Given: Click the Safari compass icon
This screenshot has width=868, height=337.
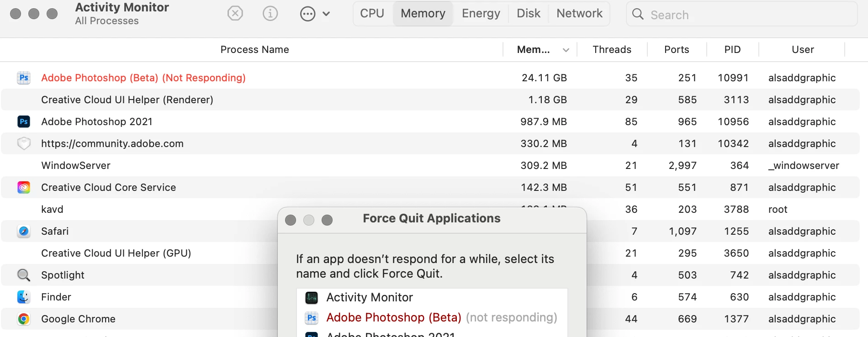Looking at the screenshot, I should (x=24, y=231).
